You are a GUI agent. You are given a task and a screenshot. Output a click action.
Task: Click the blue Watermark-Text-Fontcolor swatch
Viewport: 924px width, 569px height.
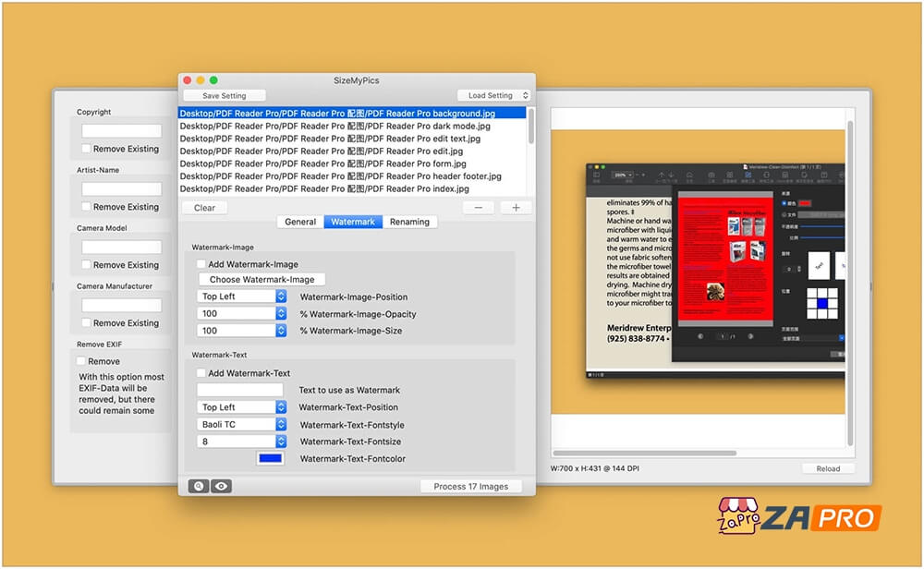(x=271, y=458)
